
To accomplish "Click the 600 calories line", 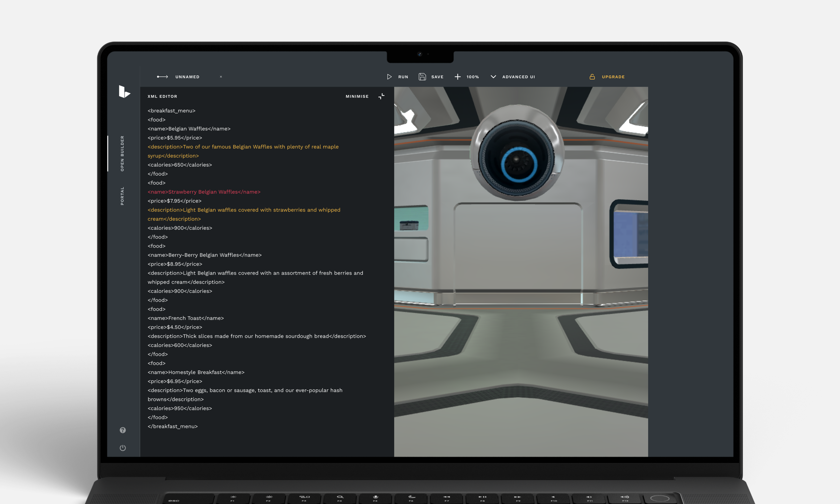I will pos(180,345).
